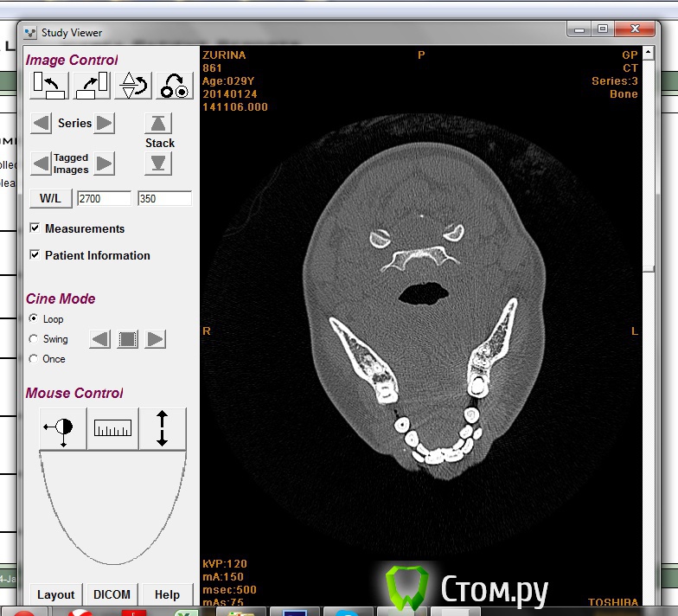Open the Layout button
This screenshot has height=616, width=678.
pyautogui.click(x=55, y=594)
